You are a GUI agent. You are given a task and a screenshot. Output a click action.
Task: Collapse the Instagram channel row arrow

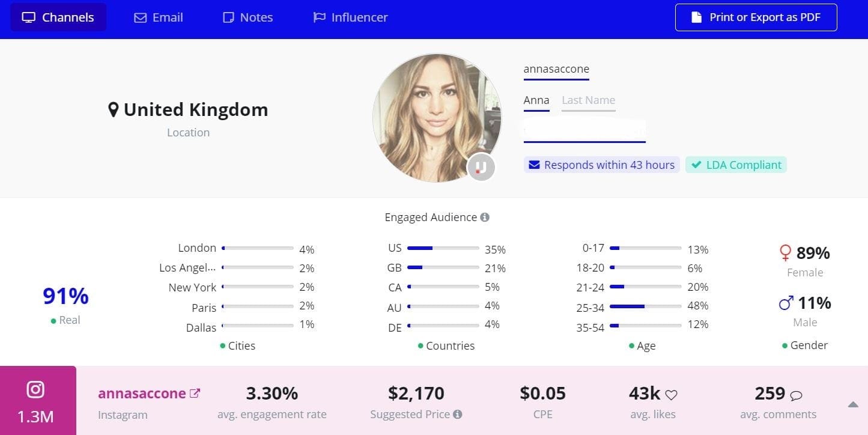852,405
